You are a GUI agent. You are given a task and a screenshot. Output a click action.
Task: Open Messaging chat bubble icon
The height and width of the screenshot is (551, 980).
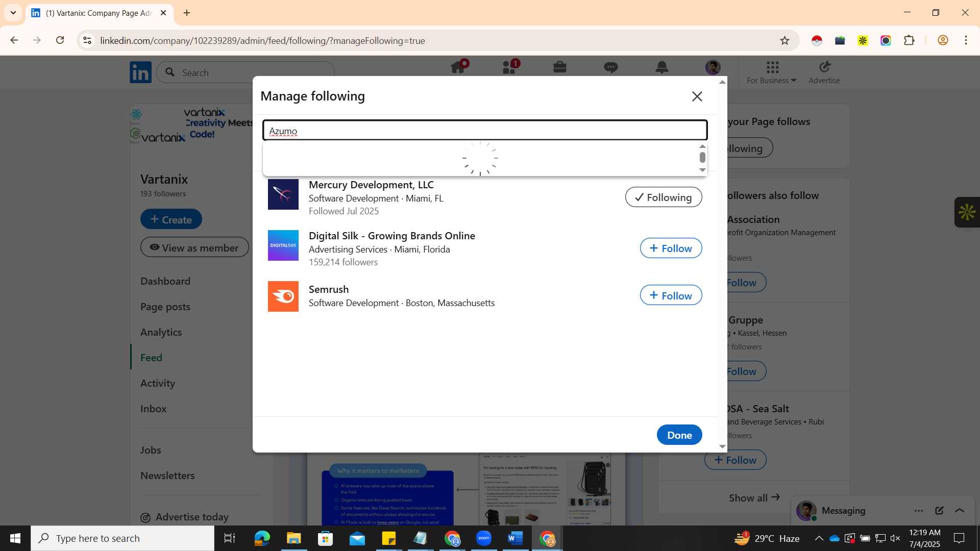pyautogui.click(x=611, y=67)
